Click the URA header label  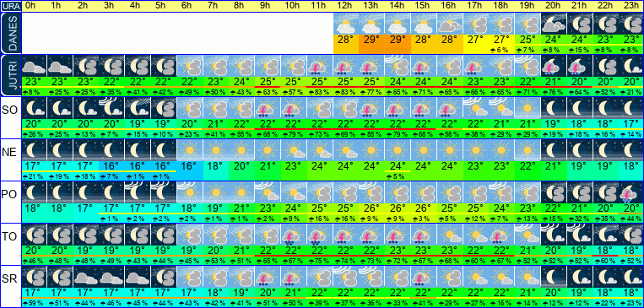pyautogui.click(x=10, y=6)
